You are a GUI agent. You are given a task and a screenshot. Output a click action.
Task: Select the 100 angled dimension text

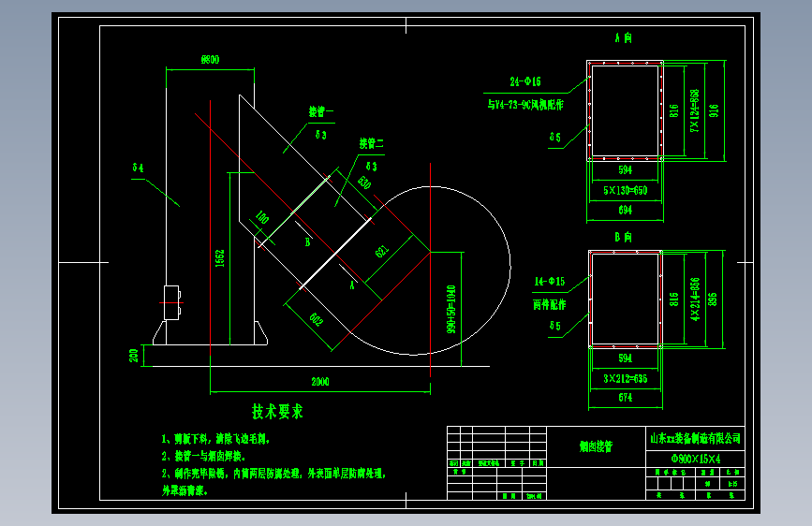(x=262, y=217)
